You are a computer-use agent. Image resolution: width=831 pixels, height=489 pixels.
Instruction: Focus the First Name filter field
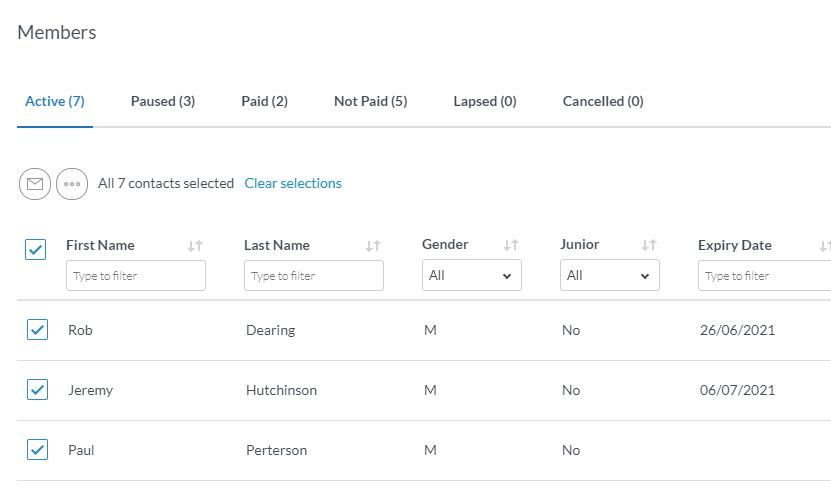click(136, 276)
